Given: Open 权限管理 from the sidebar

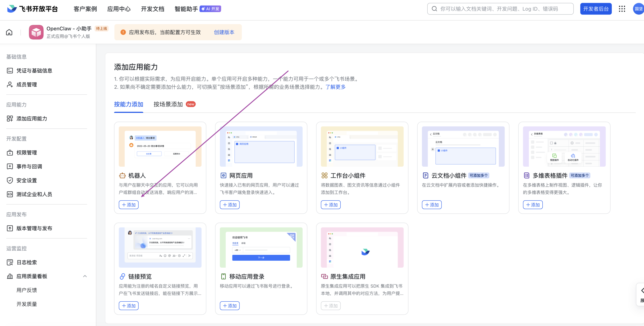Looking at the screenshot, I should (27, 152).
